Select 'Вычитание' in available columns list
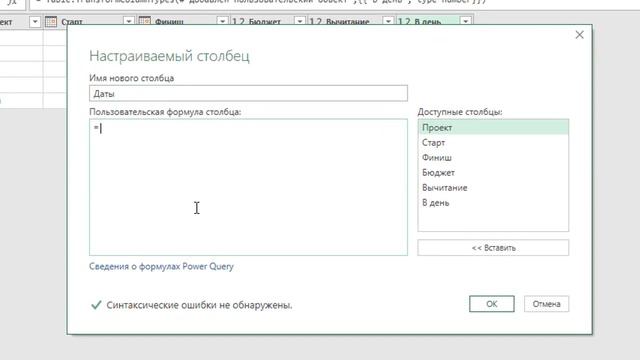This screenshot has width=640, height=360. (x=493, y=188)
